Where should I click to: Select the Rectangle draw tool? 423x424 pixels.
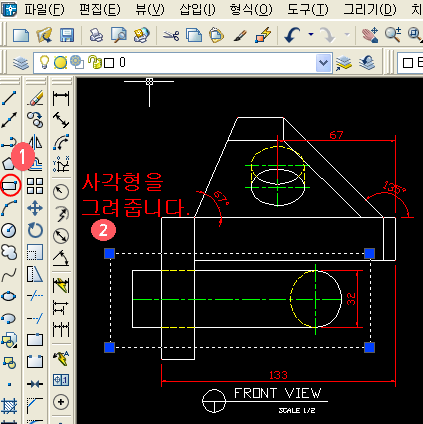tap(10, 185)
